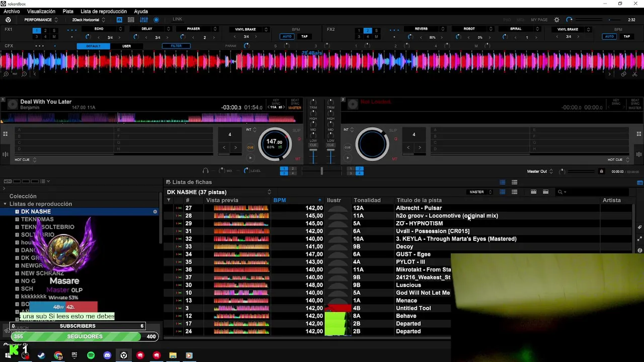The height and width of the screenshot is (362, 644).
Task: Click the FX2 TAP button
Action: click(627, 36)
